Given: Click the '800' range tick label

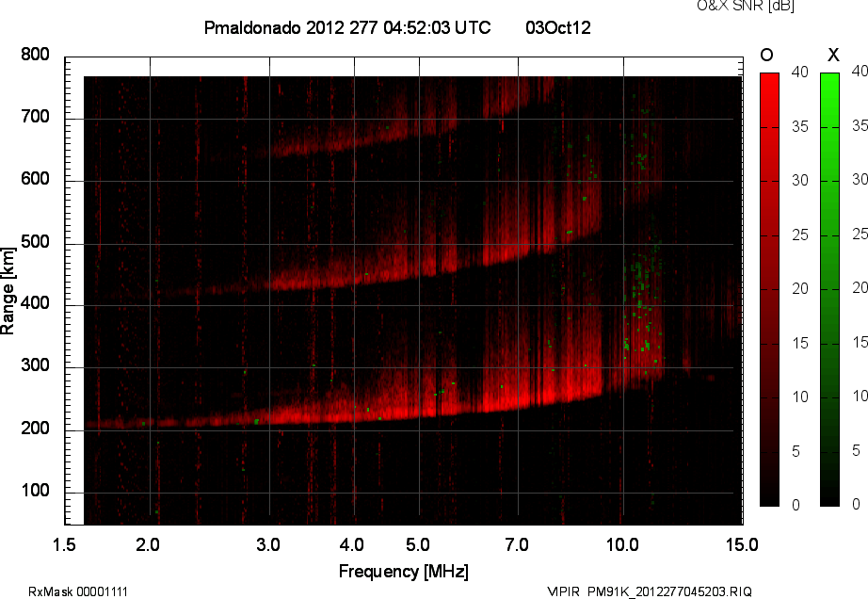Looking at the screenshot, I should (x=36, y=55).
